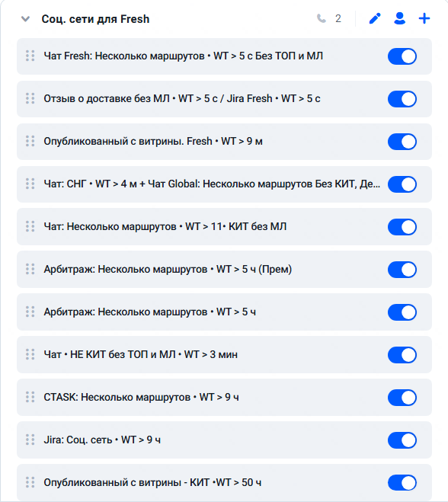Select text Отзыв о доставке без МЛ
Image resolution: width=448 pixels, height=502 pixels.
tap(107, 98)
